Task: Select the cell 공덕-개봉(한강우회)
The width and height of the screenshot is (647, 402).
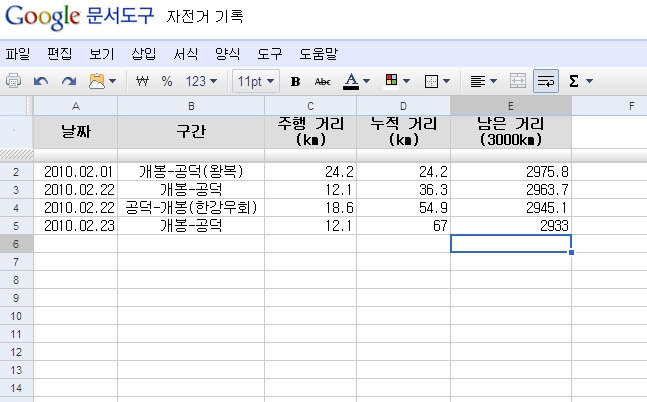Action: (x=191, y=208)
